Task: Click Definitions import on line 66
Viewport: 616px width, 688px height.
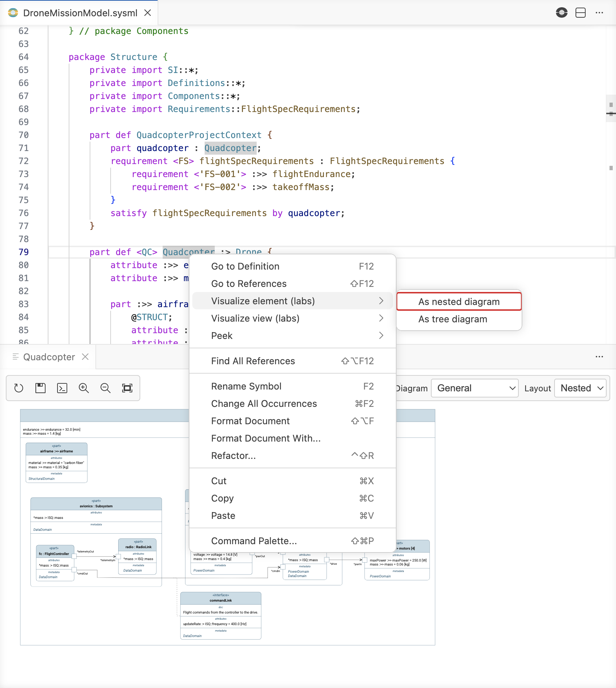Action: (x=196, y=83)
